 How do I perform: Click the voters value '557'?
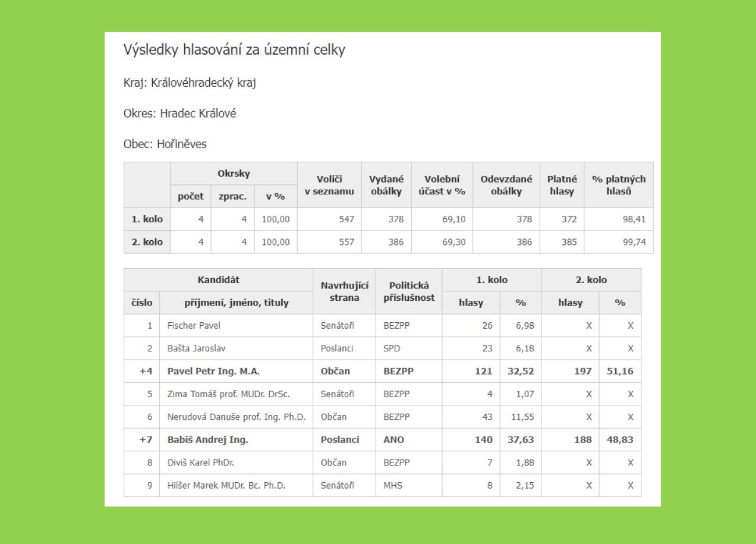(346, 242)
